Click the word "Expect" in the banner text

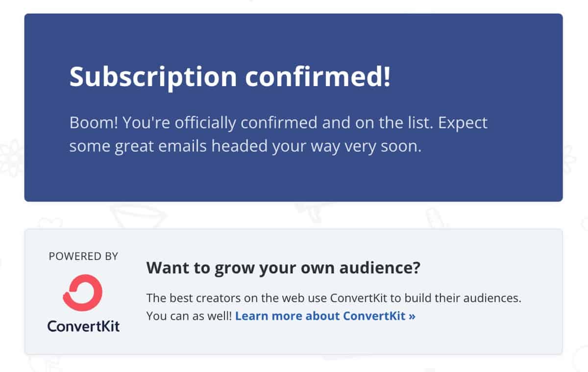463,123
